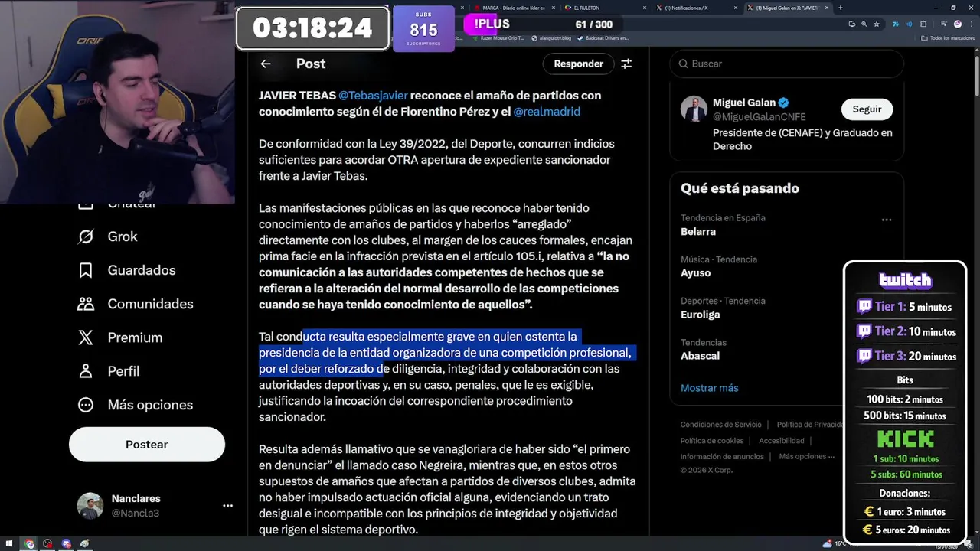Open the browser profile avatar

point(958,24)
